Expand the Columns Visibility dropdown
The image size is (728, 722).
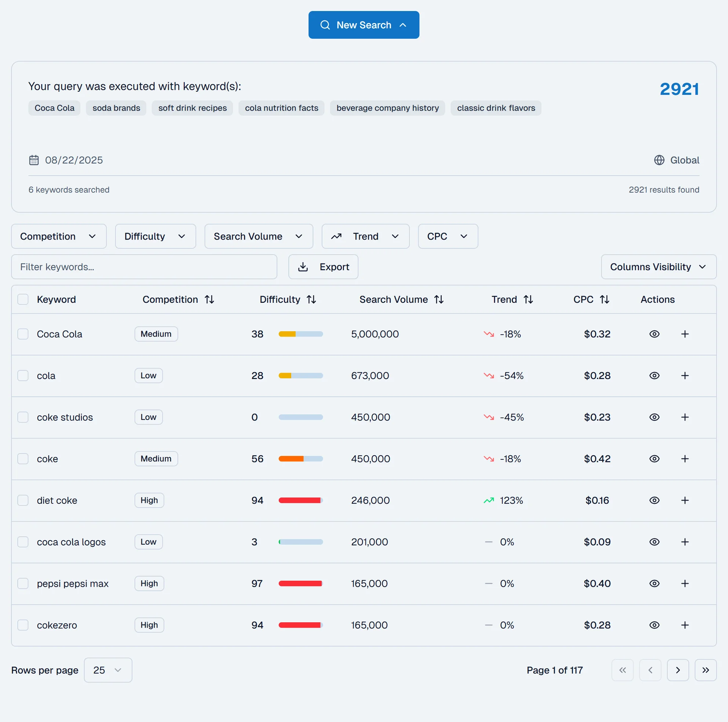658,267
